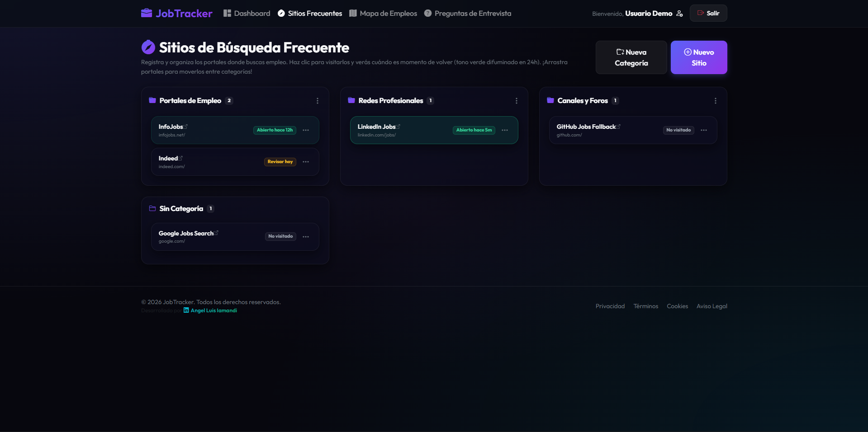Image resolution: width=868 pixels, height=432 pixels.
Task: Open the vertical dots menu for Portales de Empleo
Action: (318, 101)
